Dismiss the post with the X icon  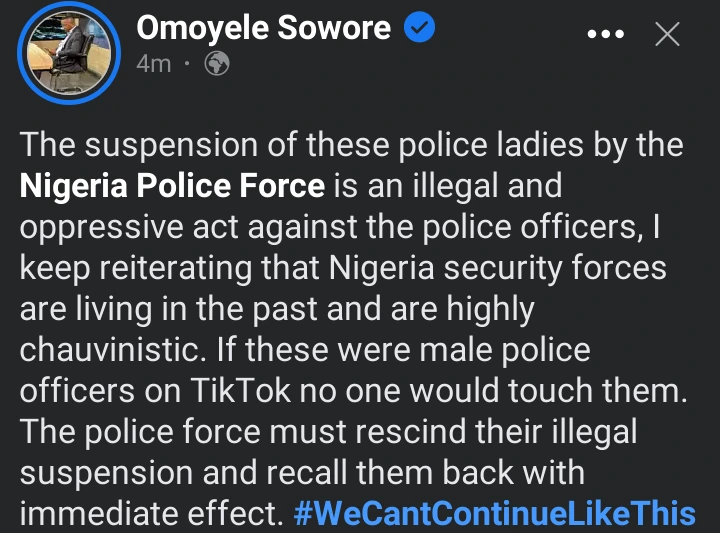tap(666, 35)
